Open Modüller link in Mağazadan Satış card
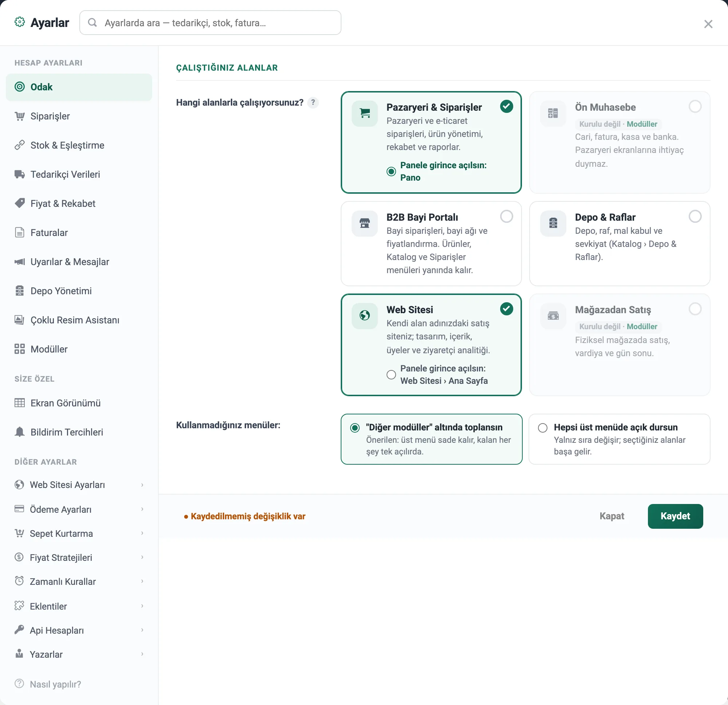Image resolution: width=728 pixels, height=705 pixels. point(642,327)
